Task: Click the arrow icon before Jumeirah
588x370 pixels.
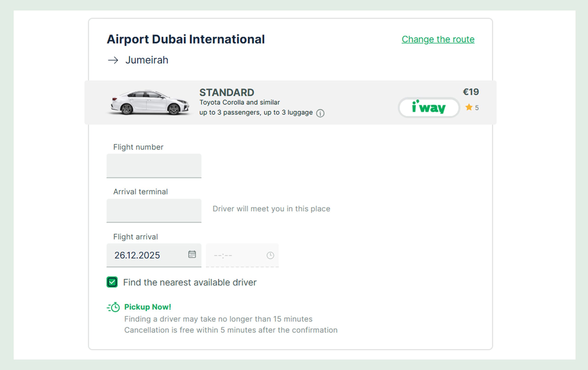Action: point(113,60)
